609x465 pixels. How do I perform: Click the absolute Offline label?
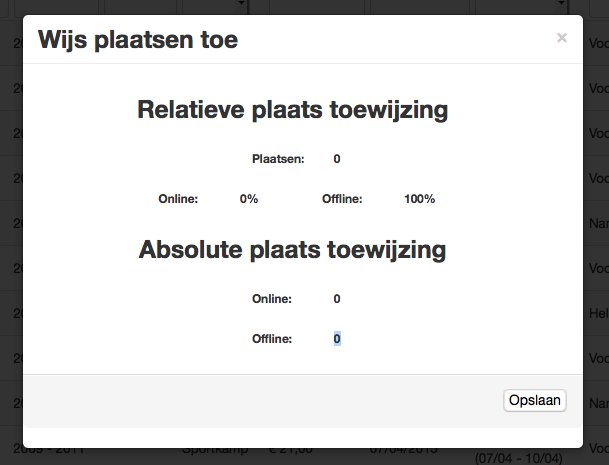[x=272, y=339]
